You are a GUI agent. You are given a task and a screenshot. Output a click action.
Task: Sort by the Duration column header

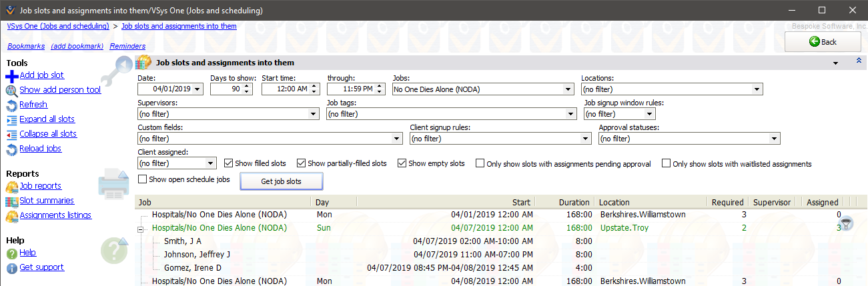pyautogui.click(x=565, y=202)
